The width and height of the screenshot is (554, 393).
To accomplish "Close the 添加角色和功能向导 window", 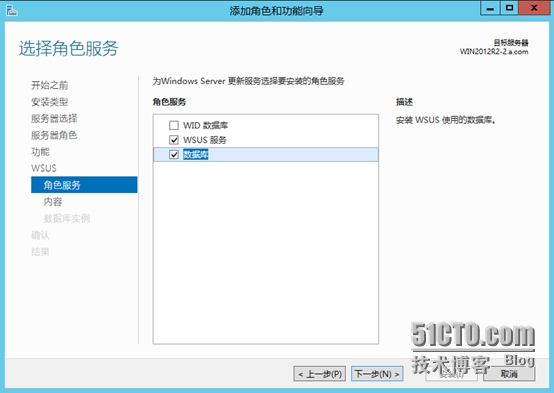I will pyautogui.click(x=534, y=8).
